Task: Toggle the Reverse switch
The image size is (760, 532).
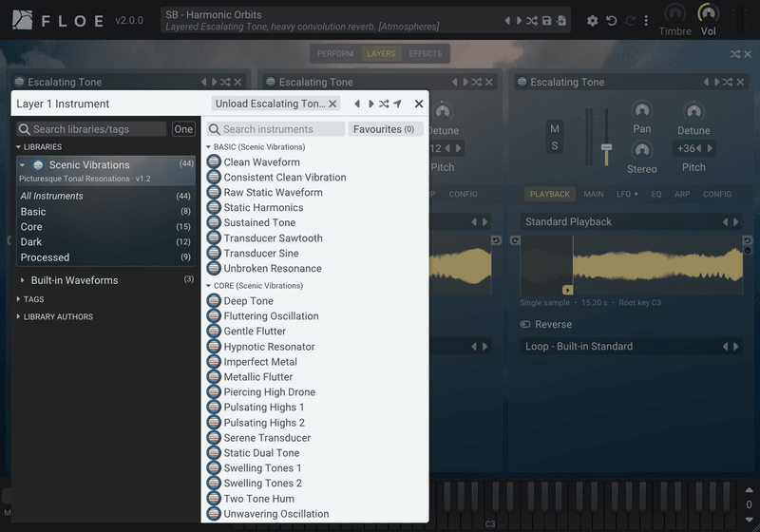Action: tap(525, 324)
